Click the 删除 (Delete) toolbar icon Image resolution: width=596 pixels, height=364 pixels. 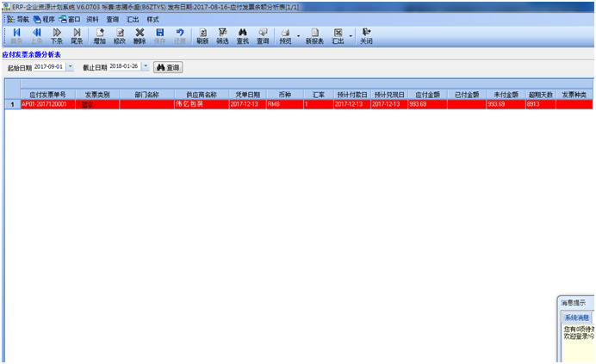(140, 35)
